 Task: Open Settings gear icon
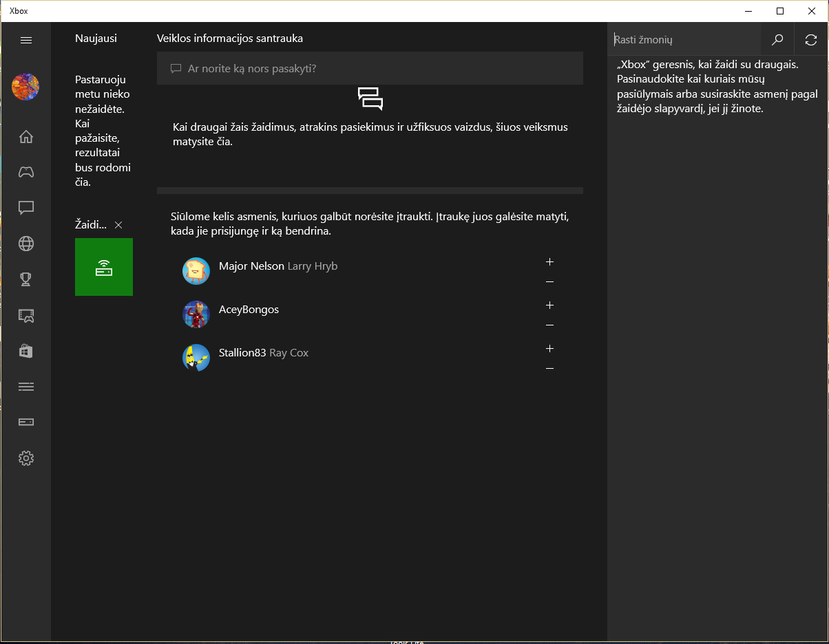tap(26, 458)
